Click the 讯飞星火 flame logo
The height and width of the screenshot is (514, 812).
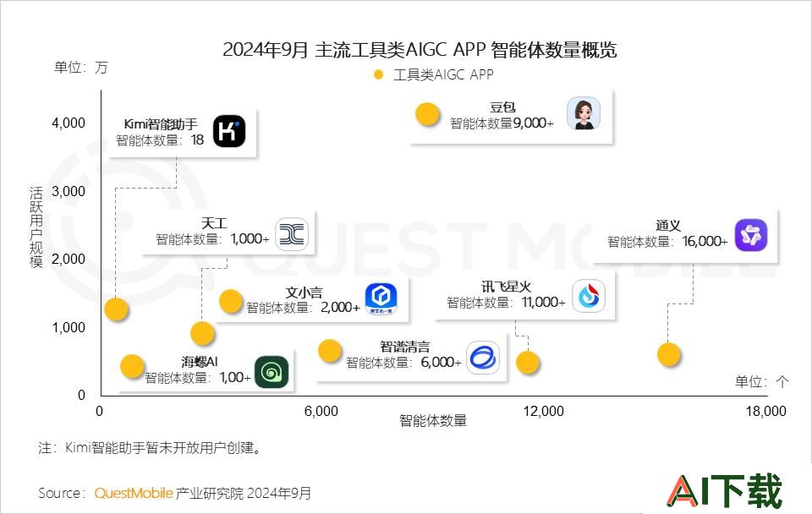click(x=589, y=296)
